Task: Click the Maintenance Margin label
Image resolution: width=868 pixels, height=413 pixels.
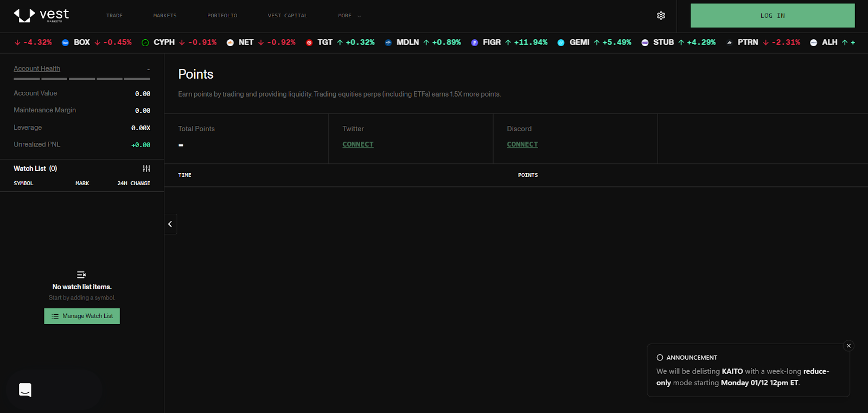Action: [x=45, y=110]
